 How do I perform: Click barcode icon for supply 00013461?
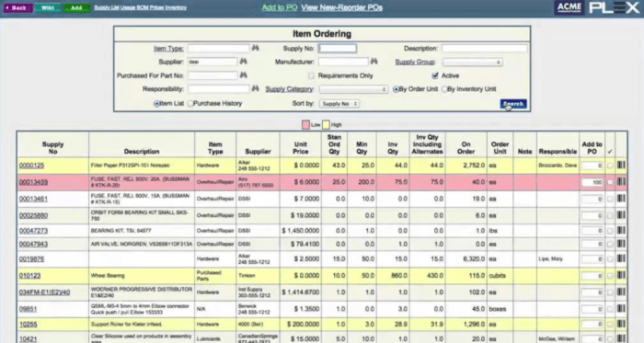[x=621, y=199]
